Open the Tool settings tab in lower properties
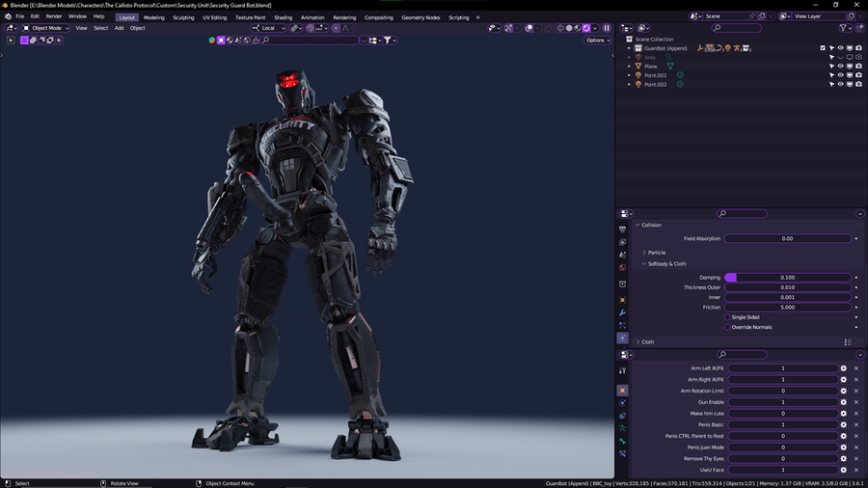Viewport: 868px width, 488px height. click(623, 370)
